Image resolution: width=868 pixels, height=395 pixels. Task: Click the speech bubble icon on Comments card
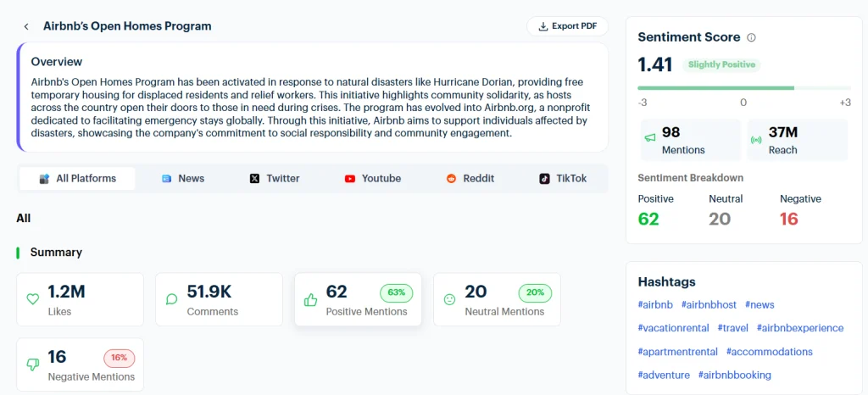point(172,299)
